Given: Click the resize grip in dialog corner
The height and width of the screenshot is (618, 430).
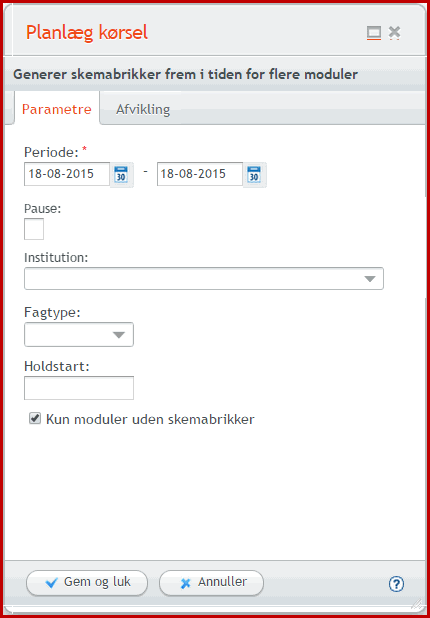Looking at the screenshot, I should [x=417, y=604].
